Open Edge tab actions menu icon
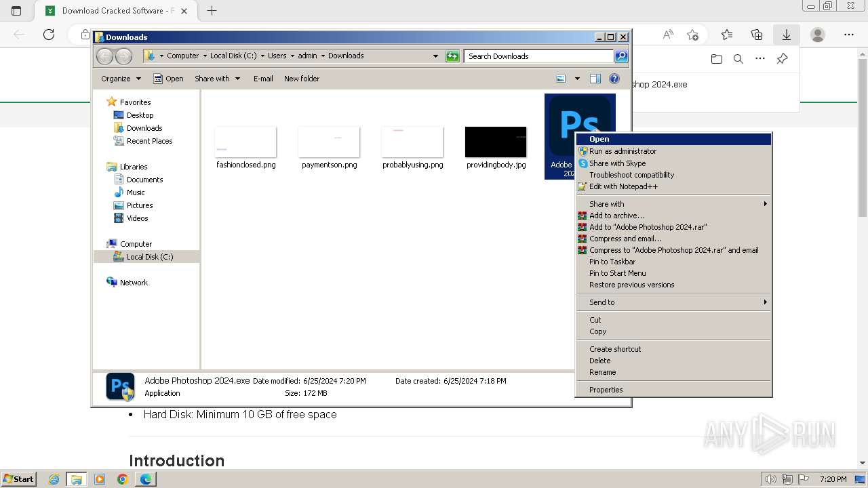The height and width of the screenshot is (488, 868). click(x=16, y=10)
